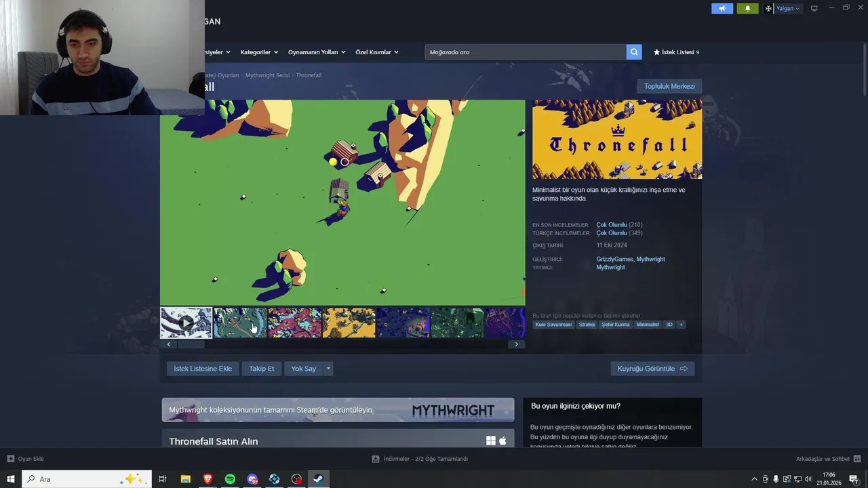This screenshot has height=488, width=868.
Task: Click Steam taskbar icon
Action: (318, 479)
